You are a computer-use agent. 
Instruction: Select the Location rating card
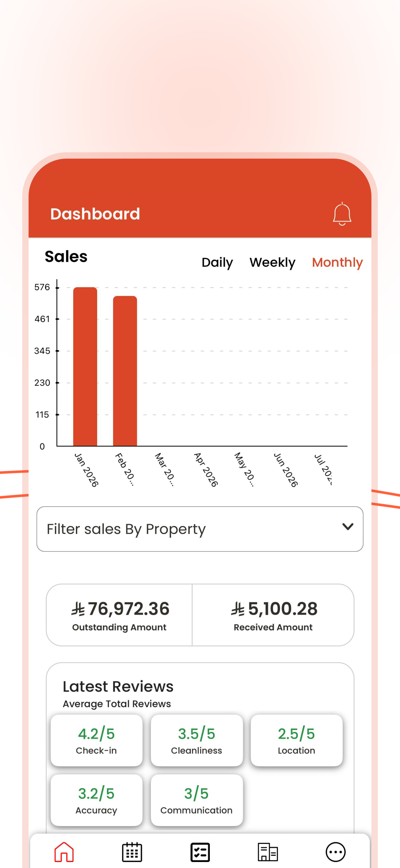pos(297,740)
